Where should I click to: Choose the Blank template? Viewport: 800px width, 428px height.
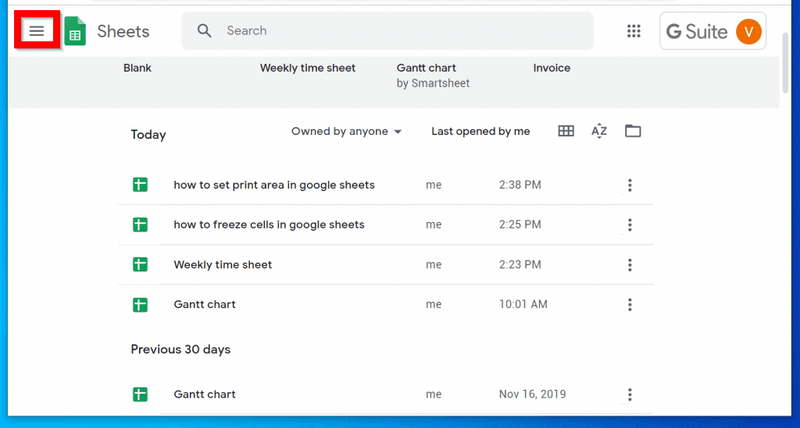pyautogui.click(x=137, y=68)
